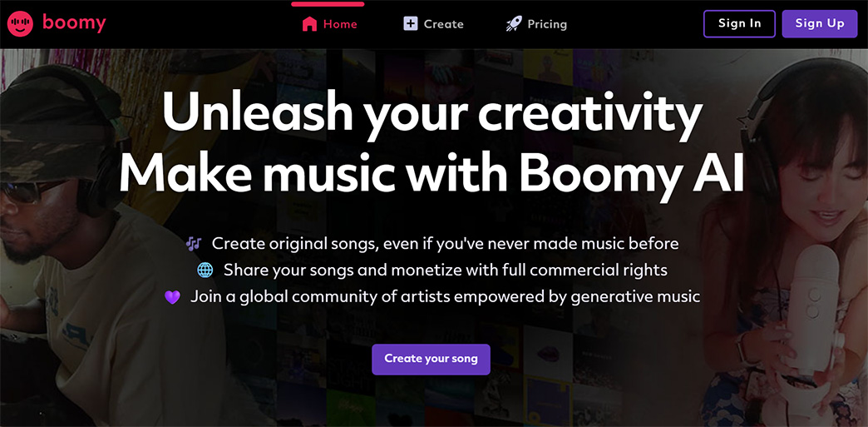Click the house icon beside Home
Image resolution: width=868 pixels, height=427 pixels.
[x=309, y=24]
